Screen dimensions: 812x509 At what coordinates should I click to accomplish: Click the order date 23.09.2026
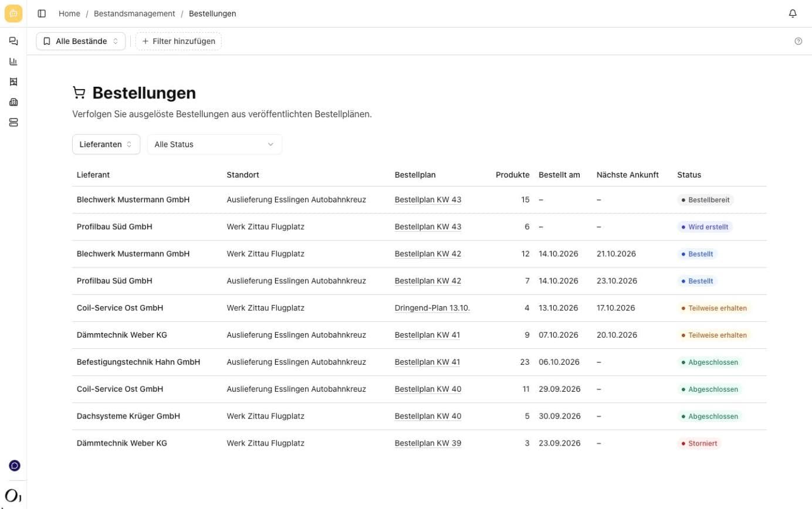click(560, 443)
